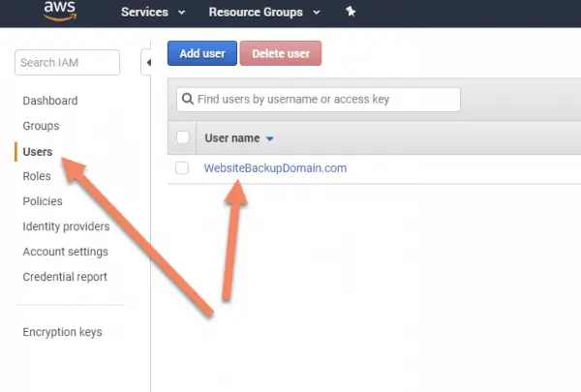The width and height of the screenshot is (581, 392).
Task: Sort by User name column arrow
Action: coord(270,138)
